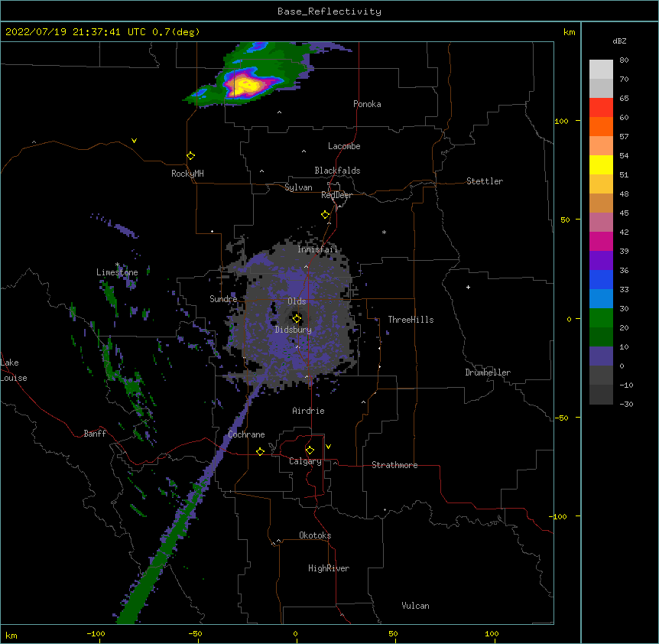This screenshot has width=659, height=644.
Task: Click the Blackfalds label
Action: tap(337, 171)
